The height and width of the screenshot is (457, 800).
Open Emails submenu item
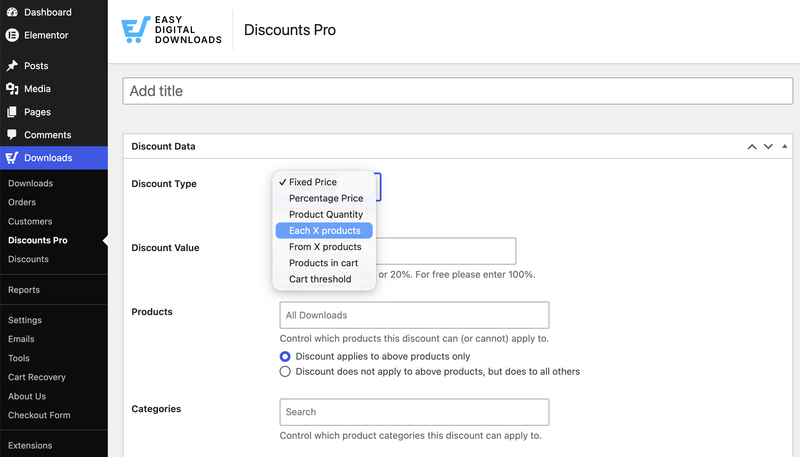click(21, 339)
